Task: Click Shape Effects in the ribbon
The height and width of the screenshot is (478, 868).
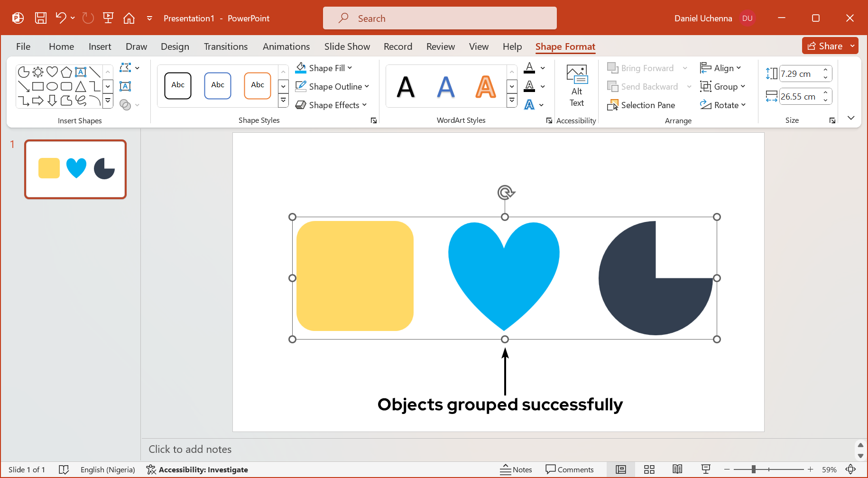Action: pos(331,105)
